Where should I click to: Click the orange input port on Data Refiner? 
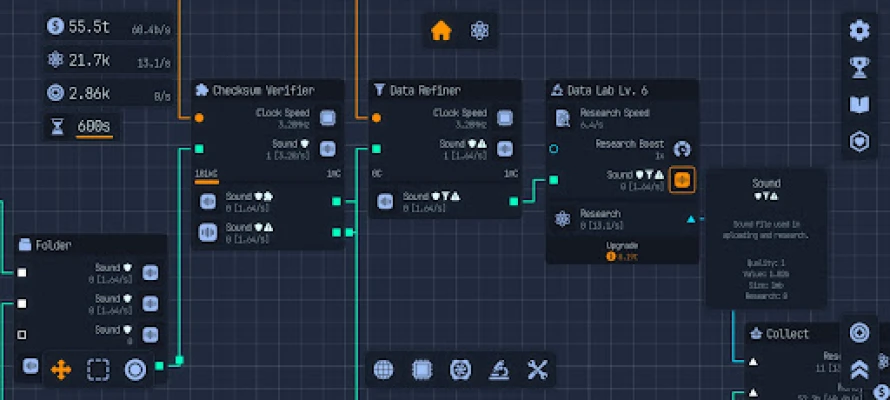tap(377, 118)
